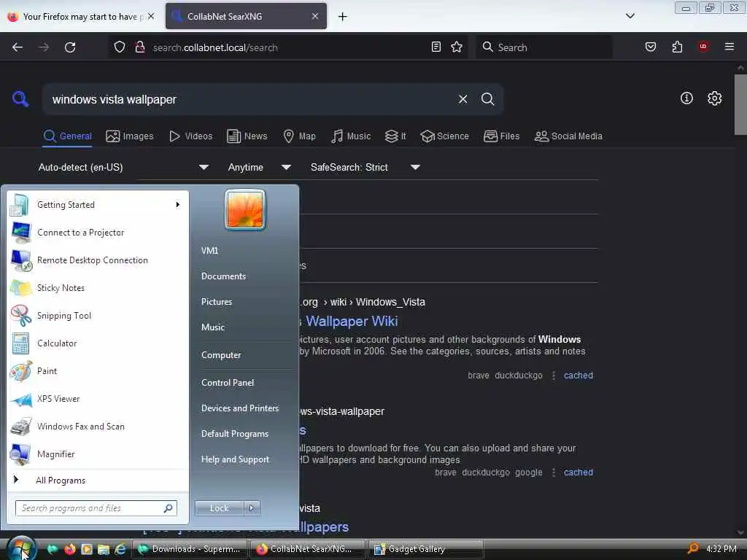747x560 pixels.
Task: Submit search with the magnifier button
Action: (x=487, y=99)
